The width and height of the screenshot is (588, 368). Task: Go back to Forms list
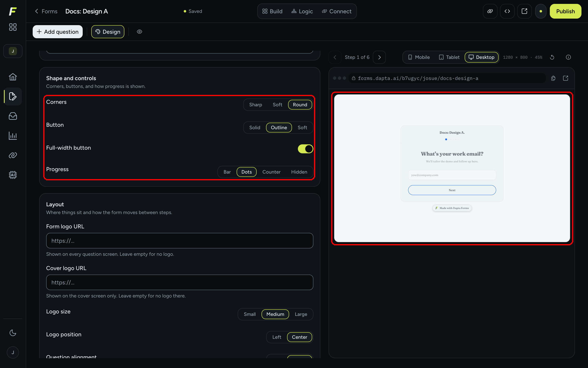tap(46, 11)
